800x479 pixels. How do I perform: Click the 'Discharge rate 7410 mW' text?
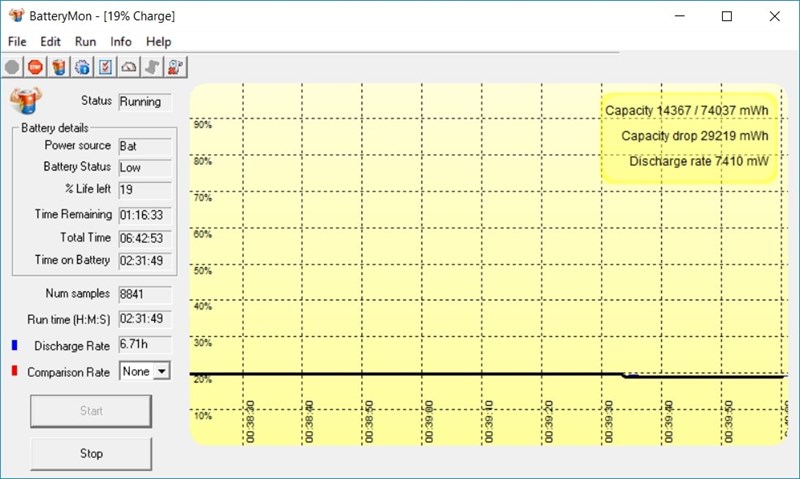coord(698,162)
